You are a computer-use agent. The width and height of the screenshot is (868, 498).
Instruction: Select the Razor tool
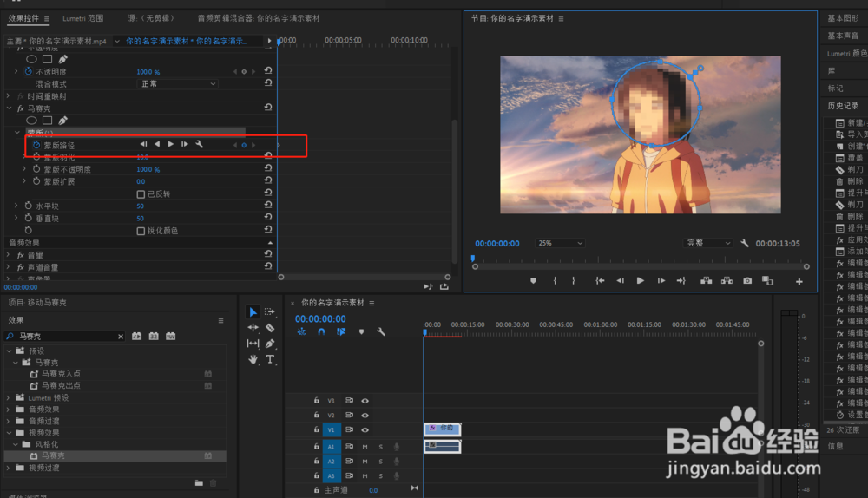(270, 328)
